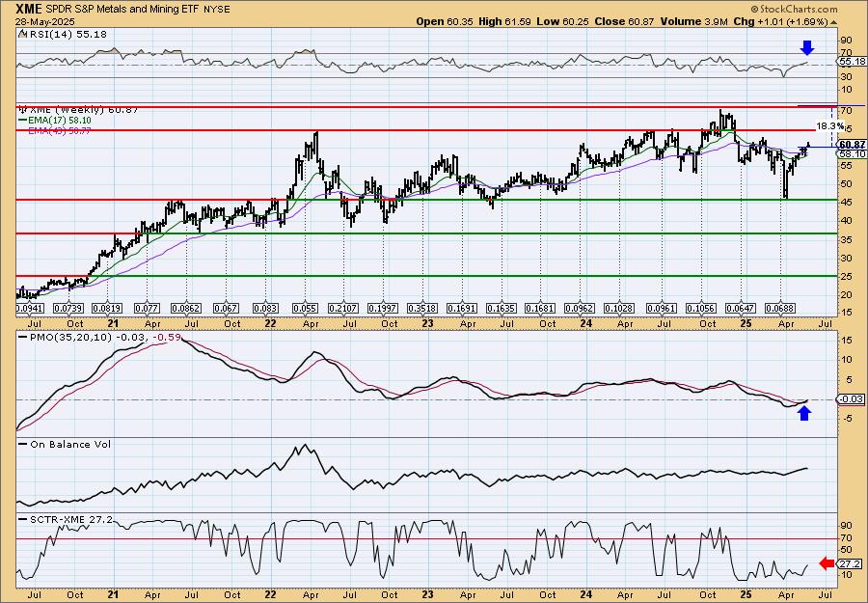
Task: Click the 35 price axis label
Action: tap(846, 239)
